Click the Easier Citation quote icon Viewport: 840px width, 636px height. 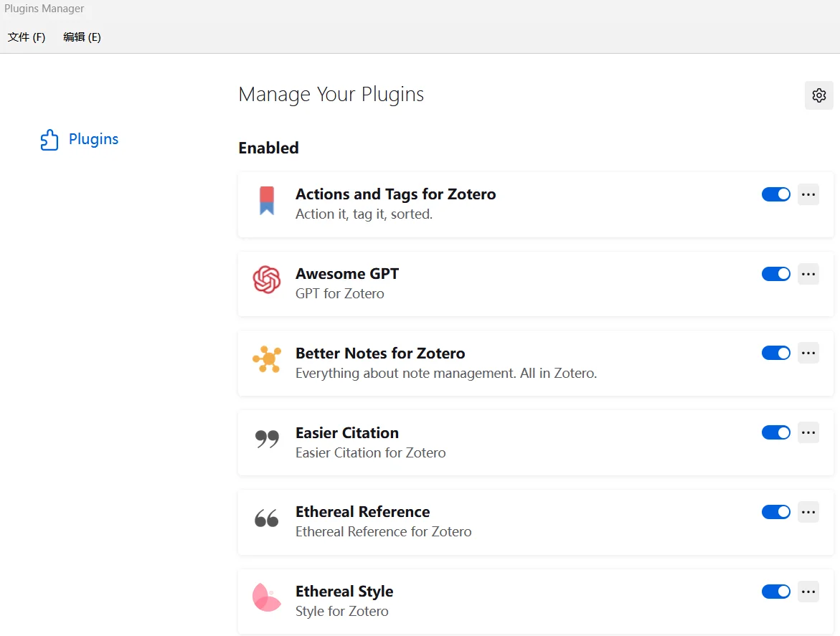pyautogui.click(x=267, y=439)
